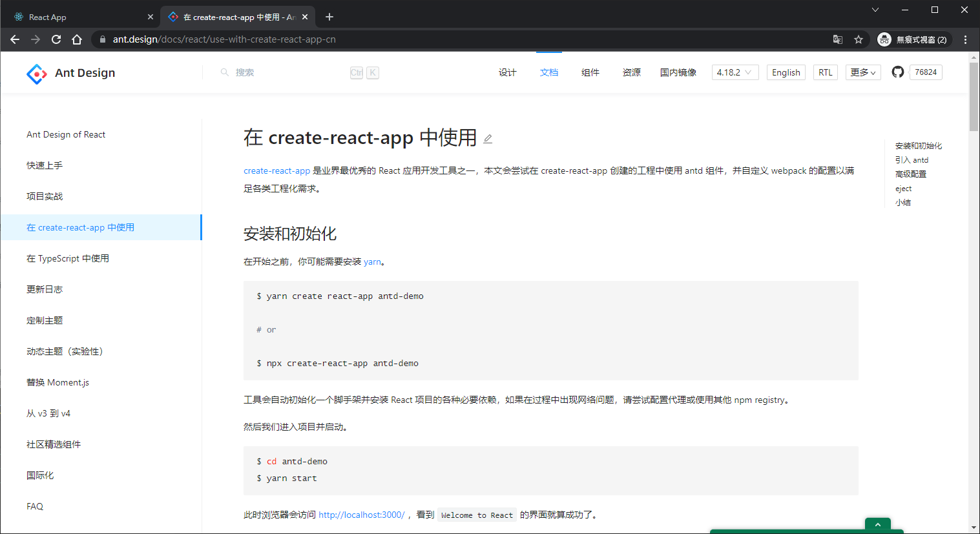Click the search magnifier icon
This screenshot has width=980, height=534.
(225, 72)
